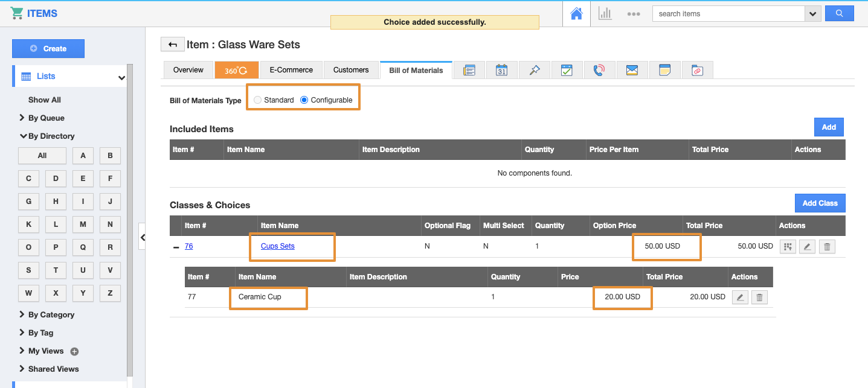Collapse the Cups Sets row

click(x=176, y=247)
